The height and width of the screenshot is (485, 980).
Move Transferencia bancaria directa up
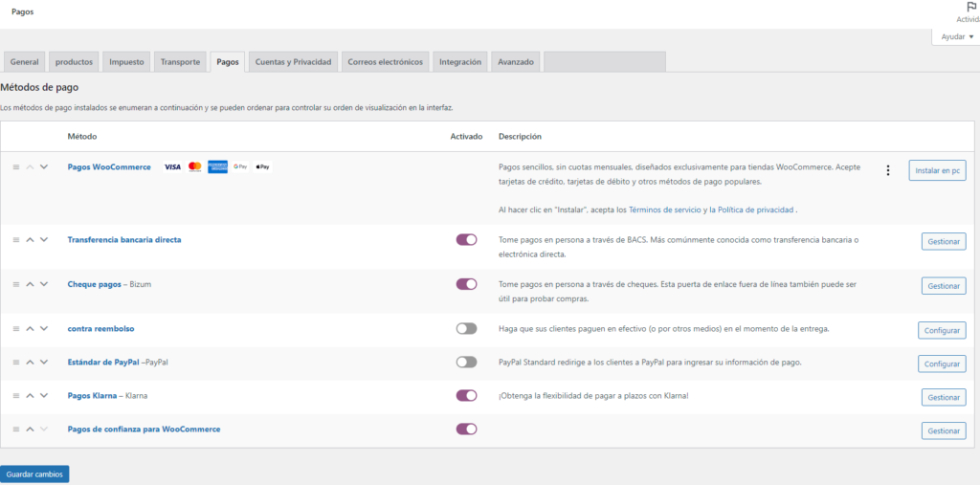[30, 239]
